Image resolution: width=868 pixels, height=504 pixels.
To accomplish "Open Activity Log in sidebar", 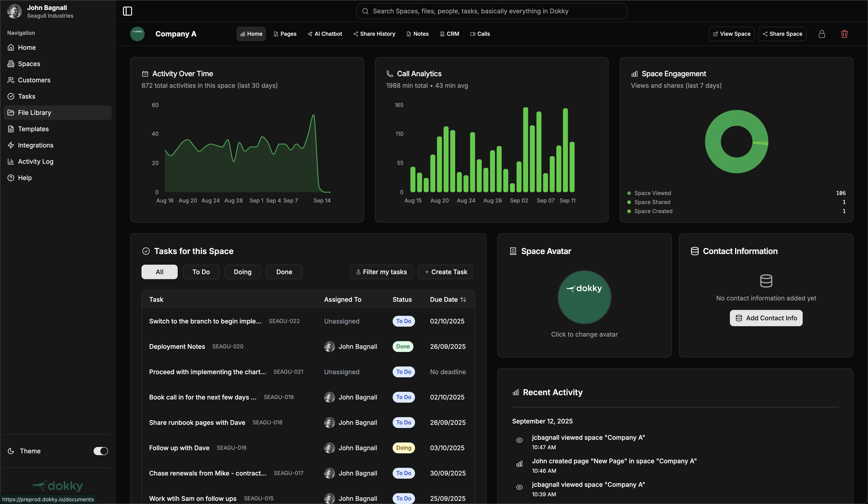I will pyautogui.click(x=35, y=161).
